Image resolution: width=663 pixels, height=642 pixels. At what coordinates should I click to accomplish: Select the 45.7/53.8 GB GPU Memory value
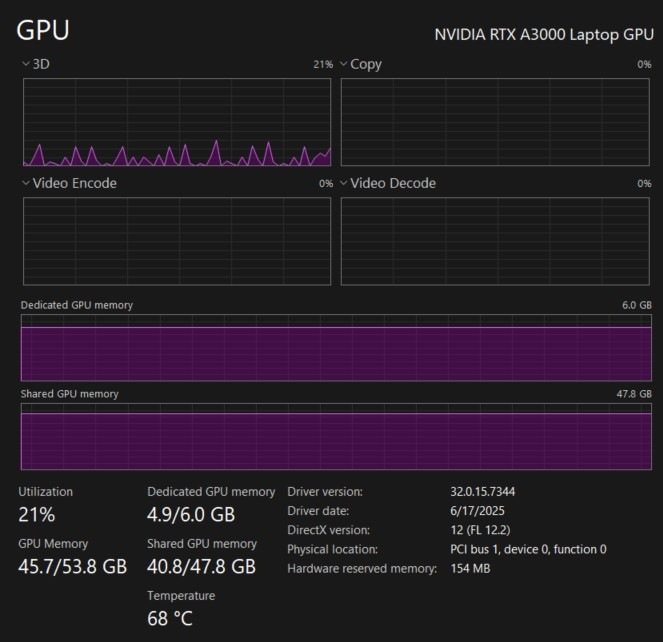pyautogui.click(x=73, y=567)
